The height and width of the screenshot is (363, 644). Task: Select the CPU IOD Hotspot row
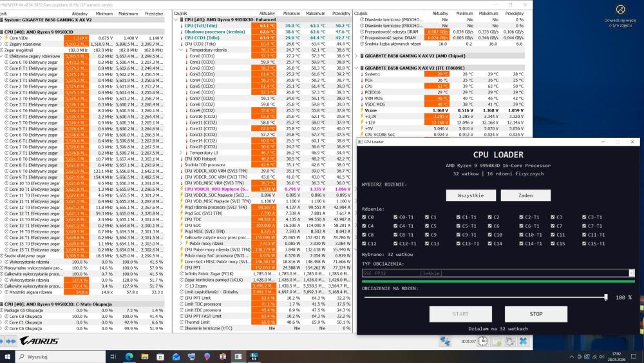coord(263,159)
